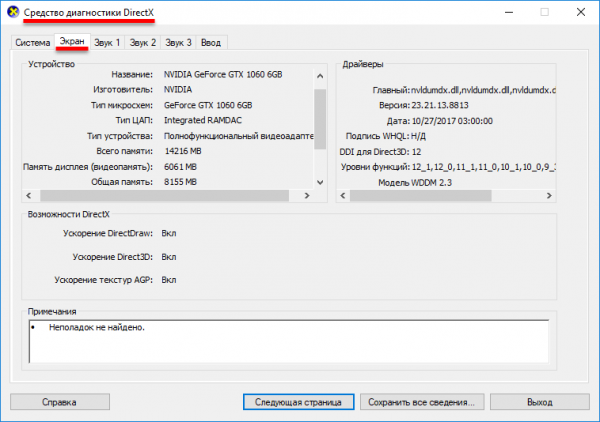Click the Драйверы horizontal scroll right arrow
This screenshot has width=600, height=422.
[549, 196]
